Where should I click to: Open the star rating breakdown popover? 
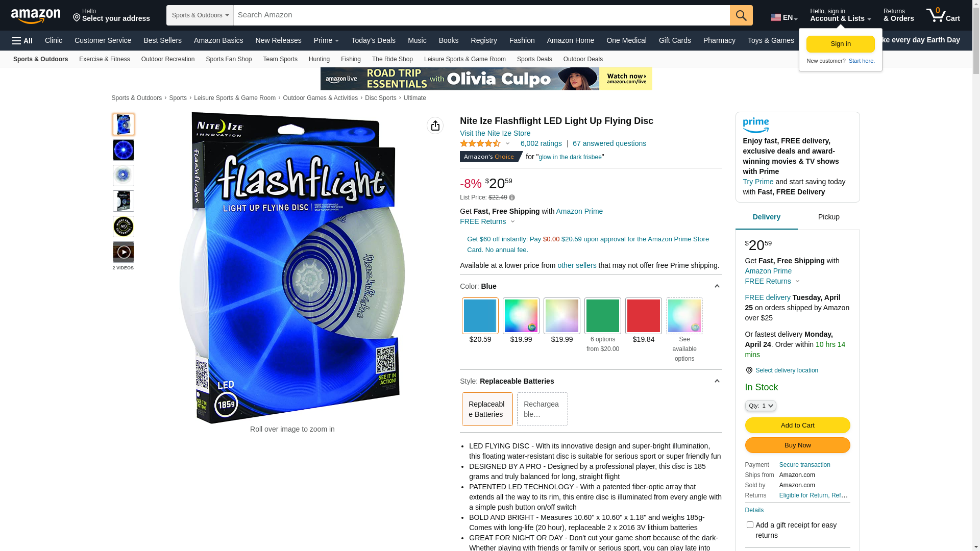point(485,144)
